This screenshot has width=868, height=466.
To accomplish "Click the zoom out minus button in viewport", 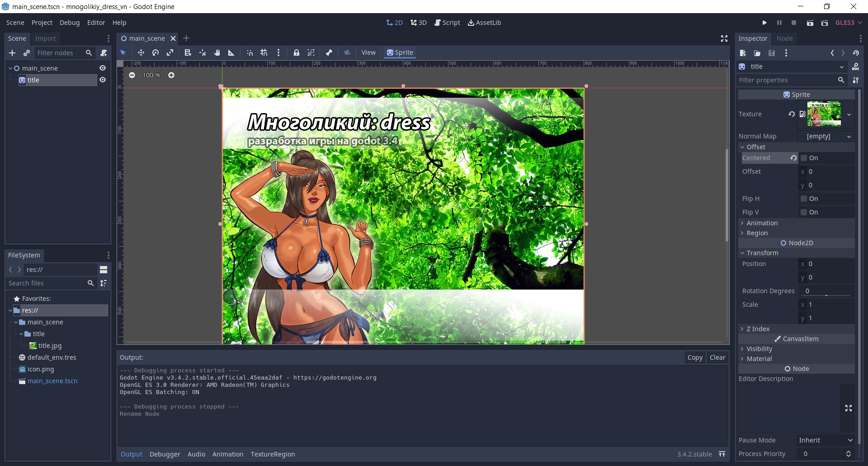I will pyautogui.click(x=132, y=75).
